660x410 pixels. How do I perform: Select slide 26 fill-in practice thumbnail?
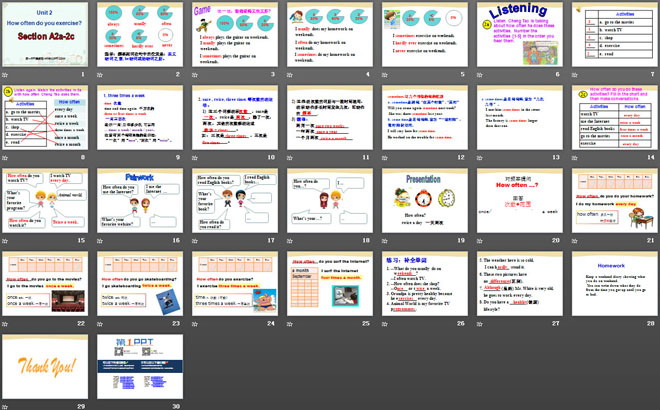(x=425, y=284)
